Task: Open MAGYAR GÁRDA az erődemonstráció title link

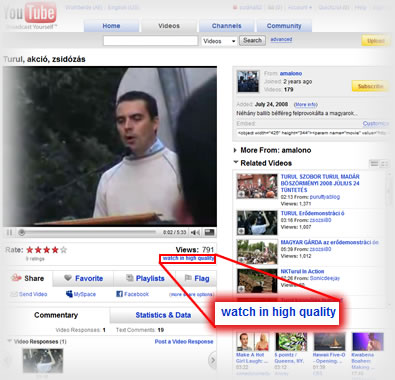Action: coord(329,242)
